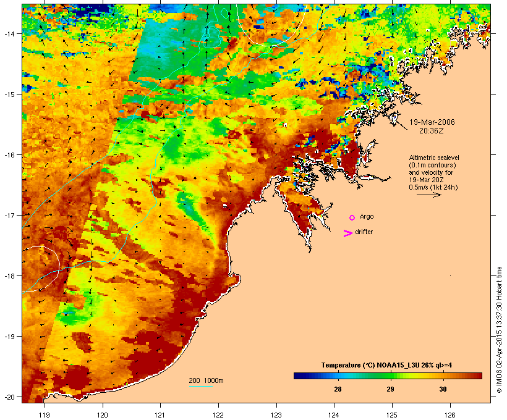This screenshot has height=420, width=507.
Task: Click the 'Altimetric sealevel' text line
Action: pos(434,157)
